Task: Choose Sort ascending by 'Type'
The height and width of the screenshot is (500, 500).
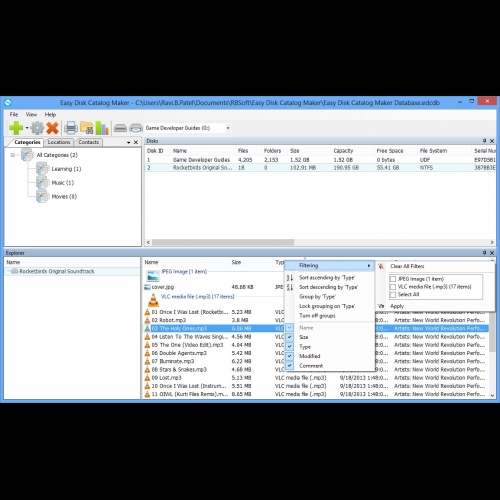Action: pyautogui.click(x=327, y=278)
